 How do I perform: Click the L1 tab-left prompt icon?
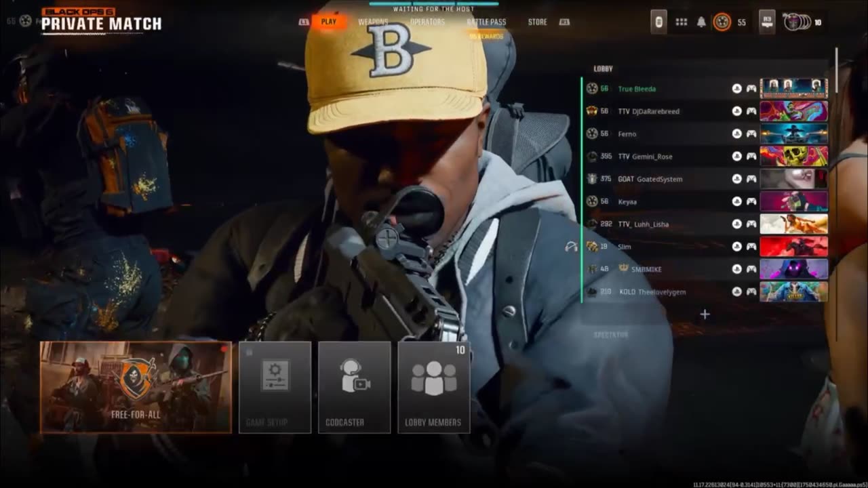point(304,22)
